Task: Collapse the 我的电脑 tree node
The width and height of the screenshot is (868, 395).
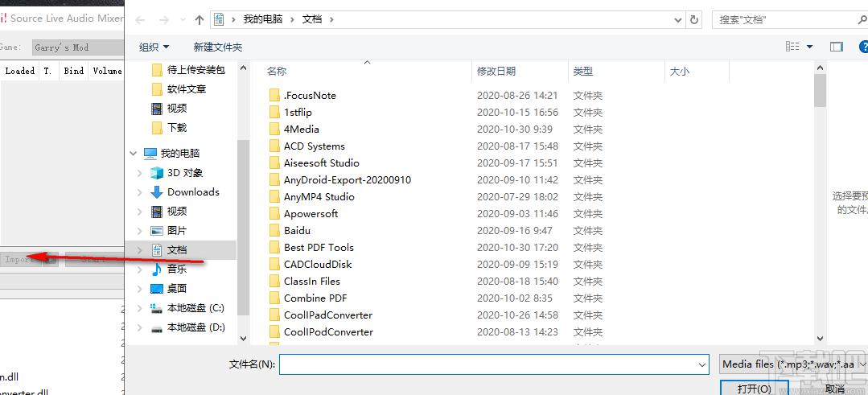Action: point(134,153)
